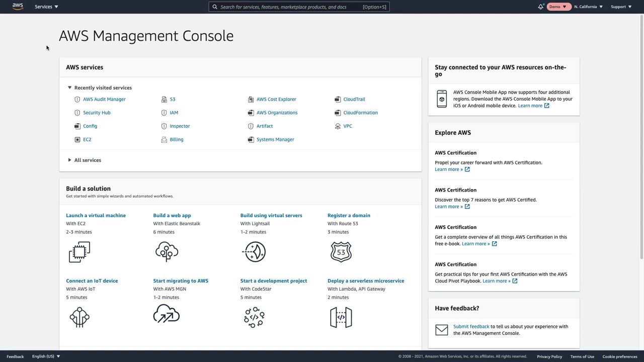Screen dimensions: 644x362
Task: Open the notifications bell icon
Action: point(541,7)
